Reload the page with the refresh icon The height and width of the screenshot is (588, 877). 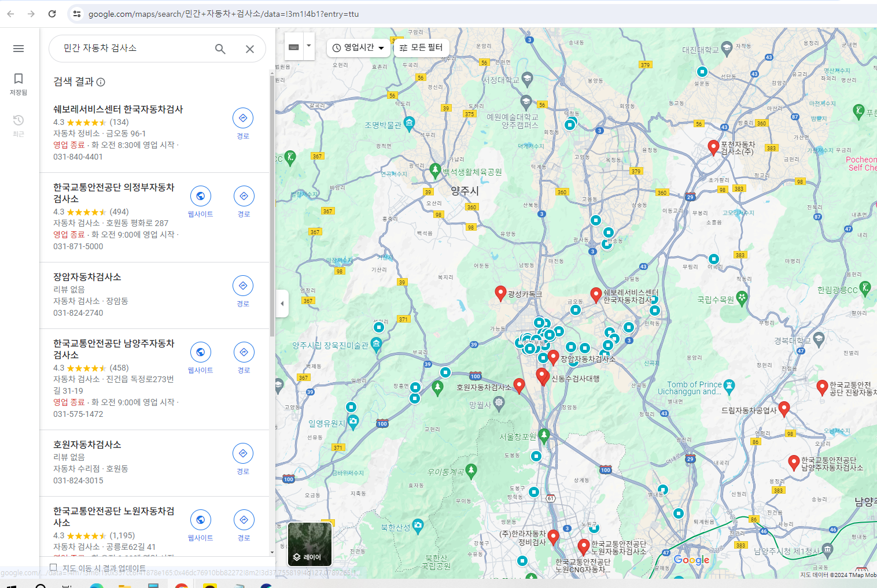point(52,14)
